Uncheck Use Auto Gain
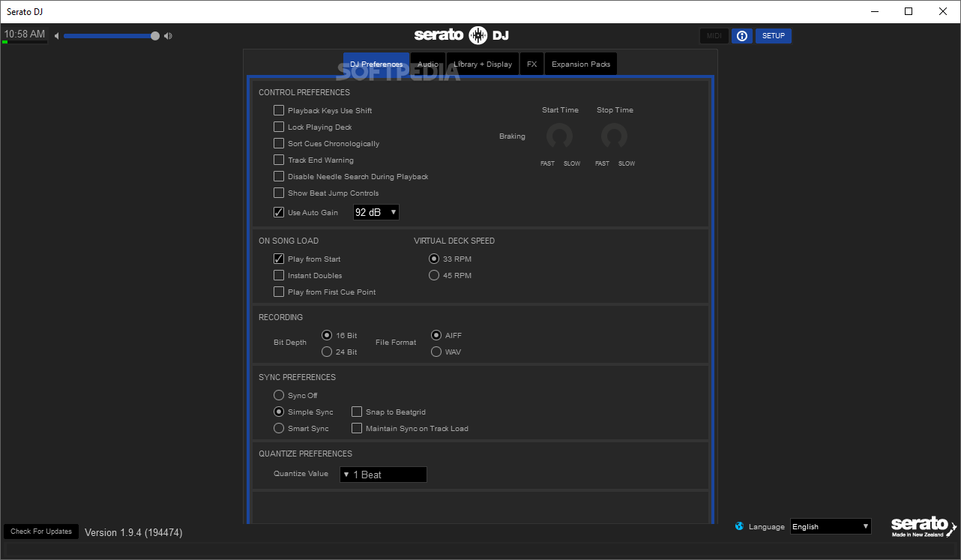The image size is (961, 560). (279, 212)
